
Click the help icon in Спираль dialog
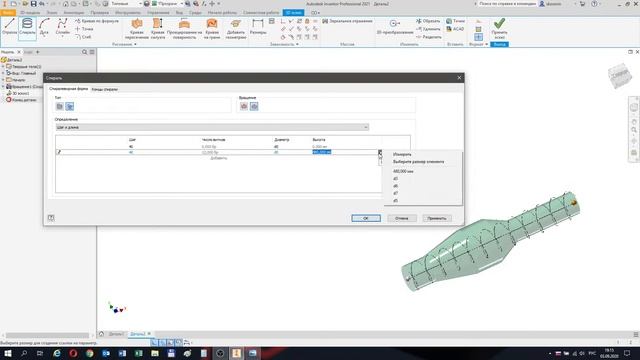pos(51,218)
